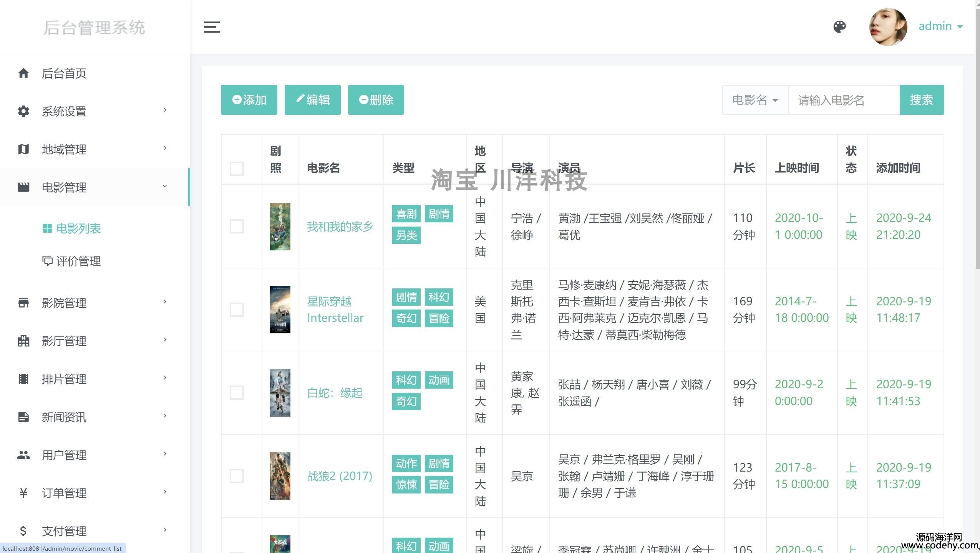Click the 搜索 button
The image size is (980, 553).
click(x=922, y=100)
